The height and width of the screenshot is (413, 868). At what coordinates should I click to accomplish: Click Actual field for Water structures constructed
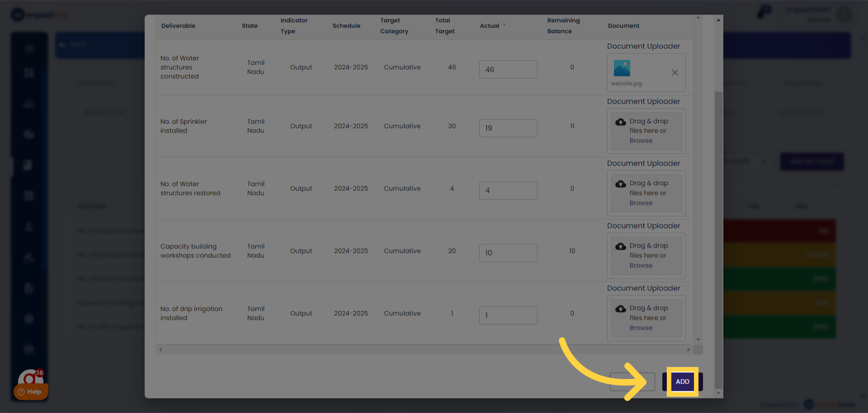point(508,70)
